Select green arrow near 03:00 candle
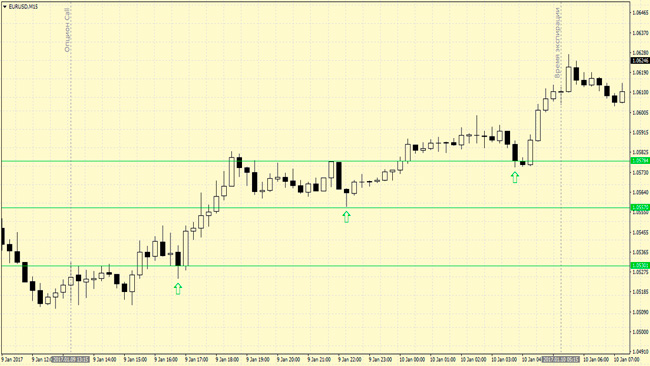Viewport: 650px width, 366px height. [514, 177]
